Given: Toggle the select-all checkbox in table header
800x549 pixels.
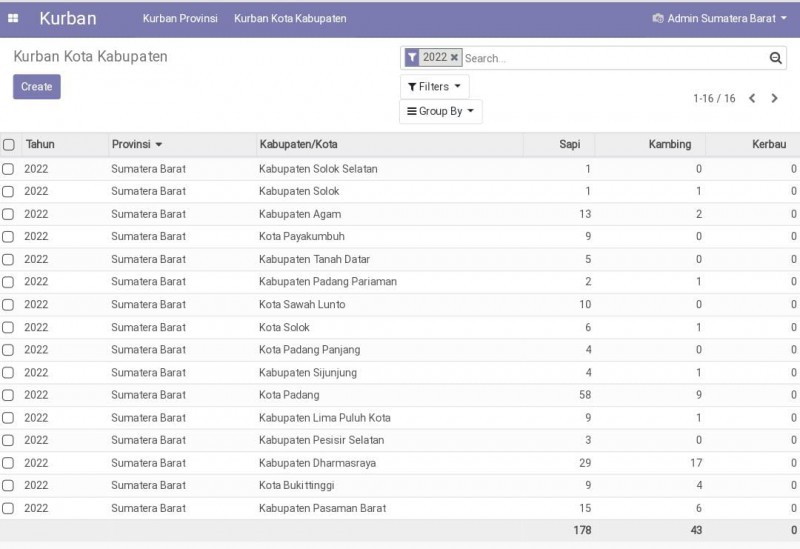Looking at the screenshot, I should 9,144.
